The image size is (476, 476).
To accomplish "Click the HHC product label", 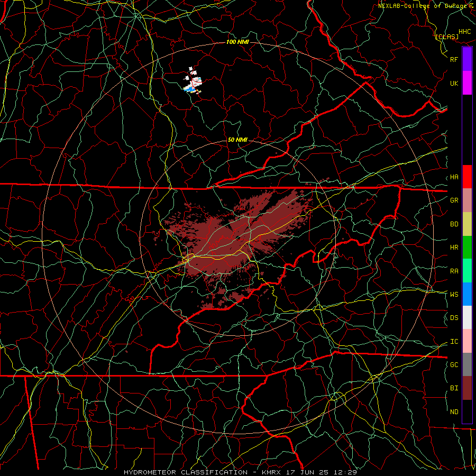I will (465, 32).
